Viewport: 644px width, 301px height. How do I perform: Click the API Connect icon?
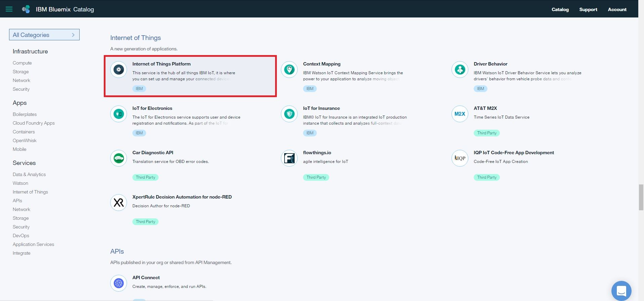[119, 283]
